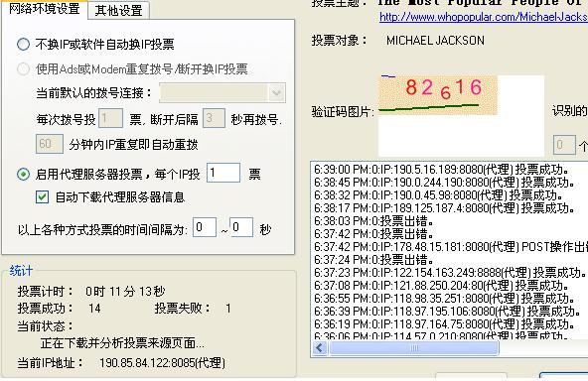Switch to the 网络环境设置 tab
Screen dimensions: 588x381
[45, 8]
